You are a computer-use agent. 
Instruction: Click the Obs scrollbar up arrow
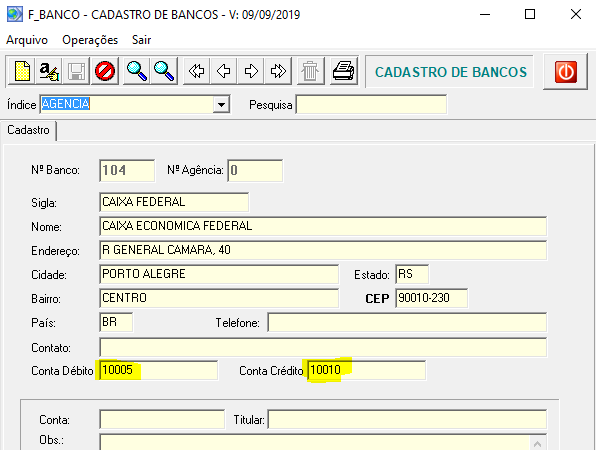537,443
